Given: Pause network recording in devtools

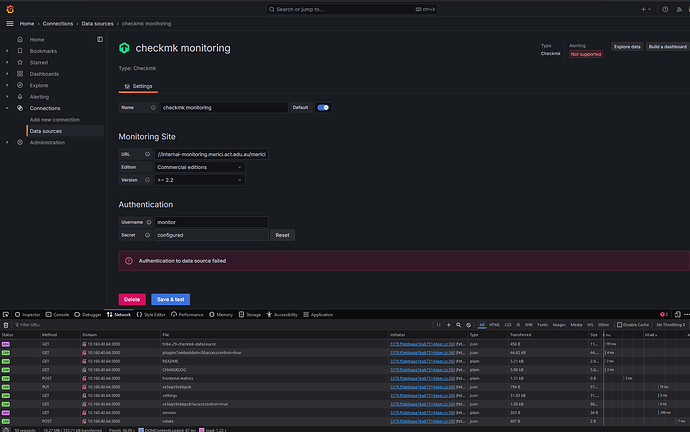Looking at the screenshot, I should click(x=438, y=325).
